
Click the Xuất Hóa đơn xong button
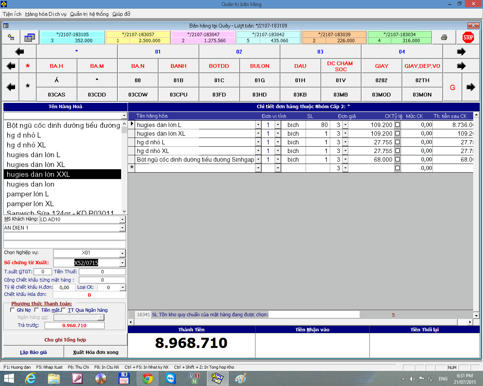pos(95,352)
